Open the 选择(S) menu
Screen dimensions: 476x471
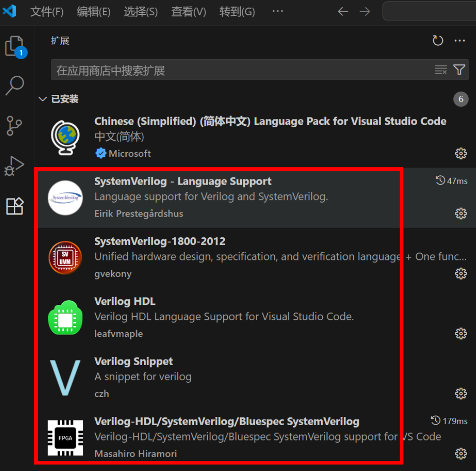141,12
